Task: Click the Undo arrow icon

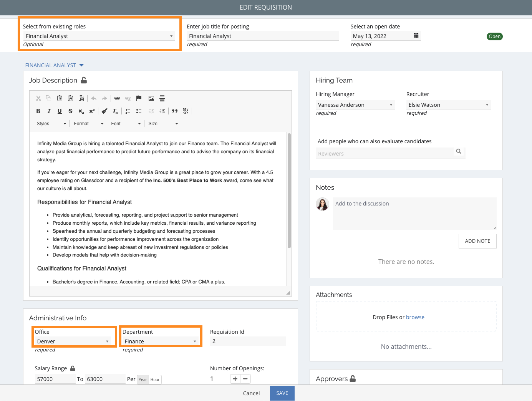Action: pos(94,98)
